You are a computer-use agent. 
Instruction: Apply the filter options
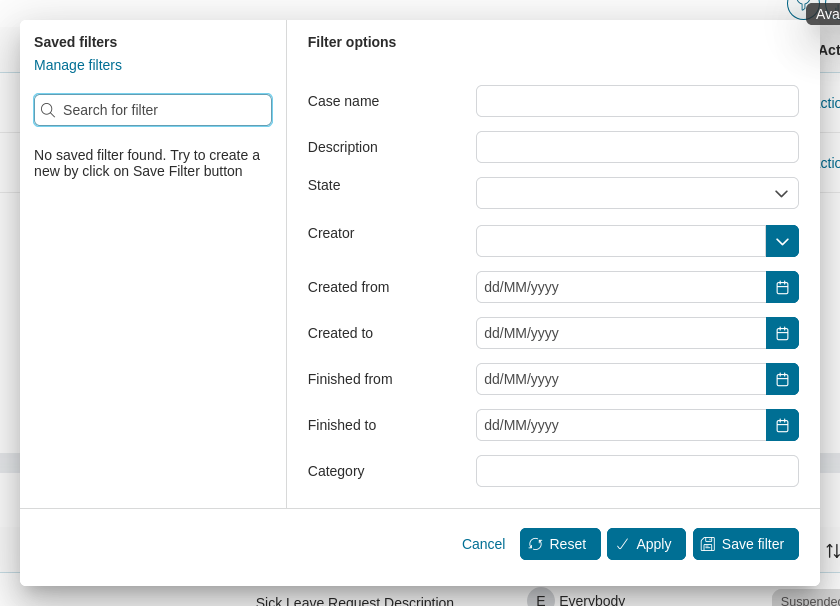click(646, 544)
